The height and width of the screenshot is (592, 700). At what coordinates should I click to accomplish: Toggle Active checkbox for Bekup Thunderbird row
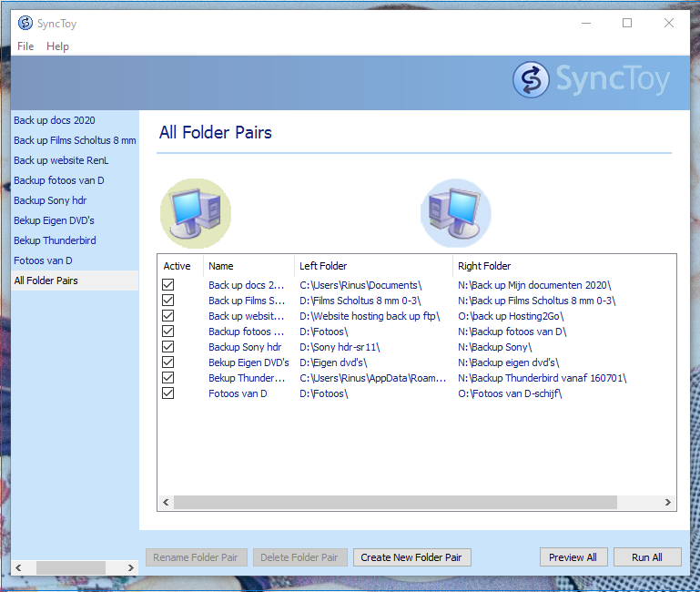coord(167,378)
